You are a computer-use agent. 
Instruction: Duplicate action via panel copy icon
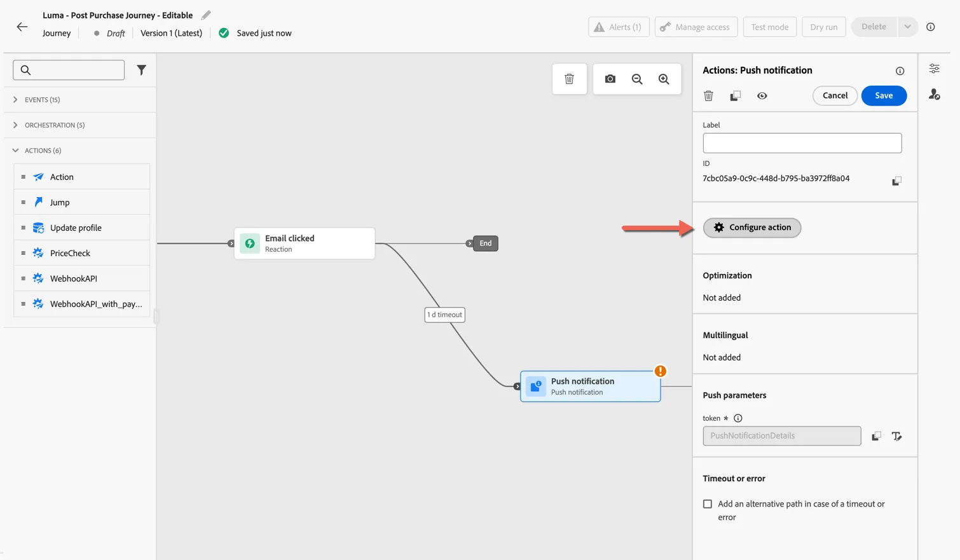click(x=735, y=95)
